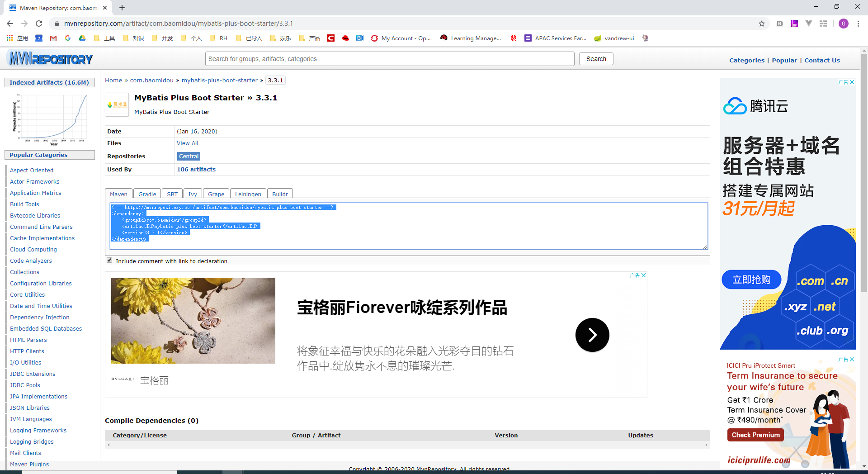The width and height of the screenshot is (868, 474).
Task: Click the black arrow on Bulgari ad
Action: pyautogui.click(x=592, y=335)
